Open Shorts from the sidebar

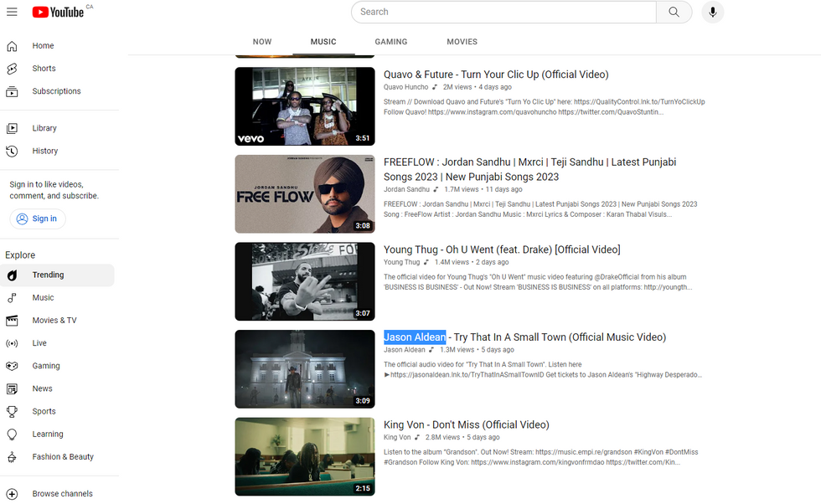44,69
